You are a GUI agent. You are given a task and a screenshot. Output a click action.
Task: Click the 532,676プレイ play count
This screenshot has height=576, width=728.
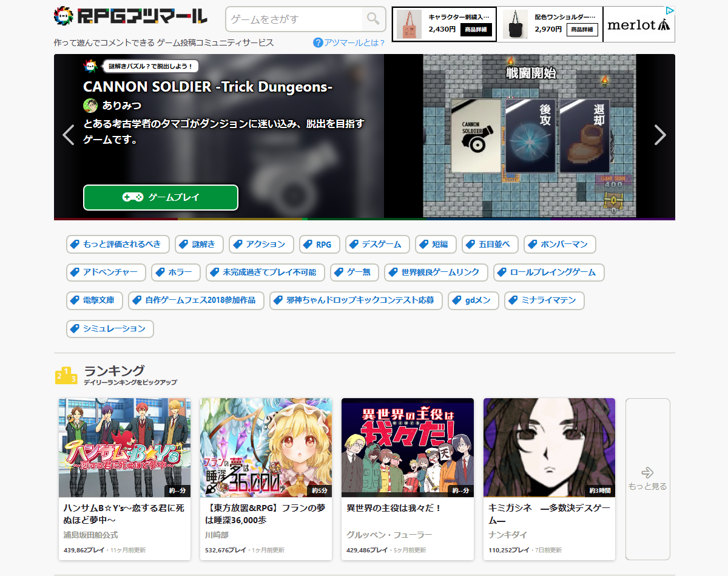tap(226, 551)
